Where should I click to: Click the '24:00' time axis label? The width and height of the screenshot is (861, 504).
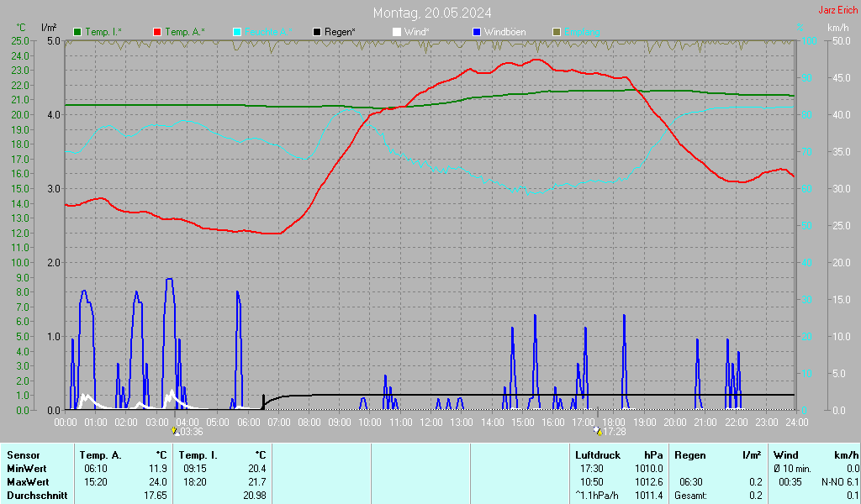[797, 423]
